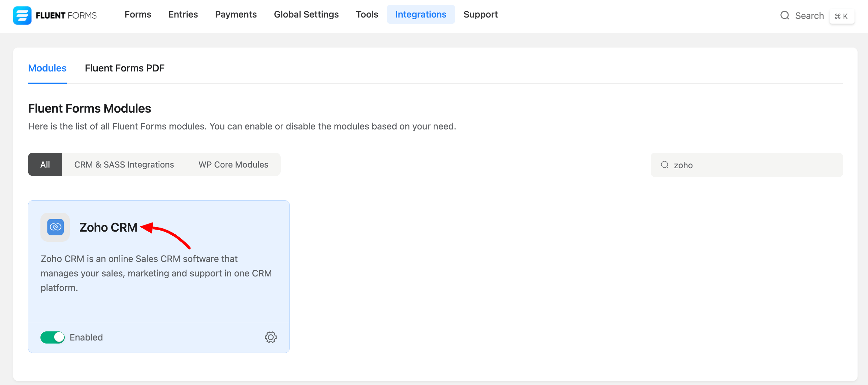Viewport: 868px width, 385px height.
Task: Go to Entries page
Action: (x=183, y=14)
